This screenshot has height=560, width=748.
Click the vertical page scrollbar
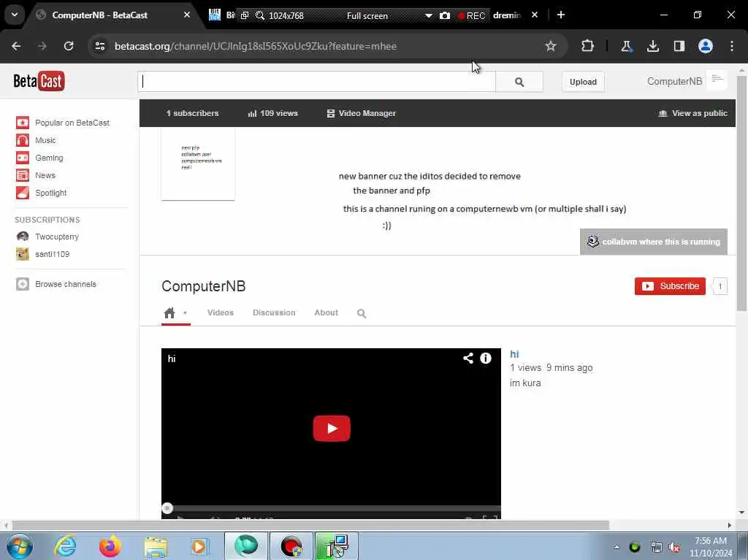pos(741,193)
